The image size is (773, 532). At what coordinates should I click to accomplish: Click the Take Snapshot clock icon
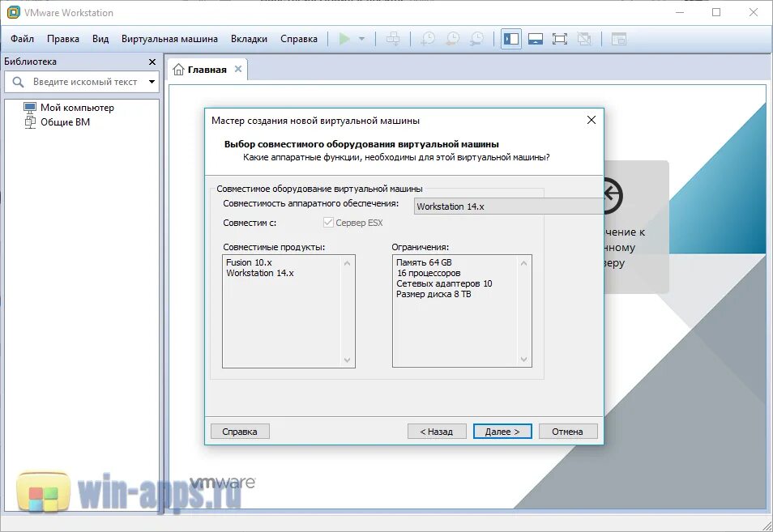(427, 39)
